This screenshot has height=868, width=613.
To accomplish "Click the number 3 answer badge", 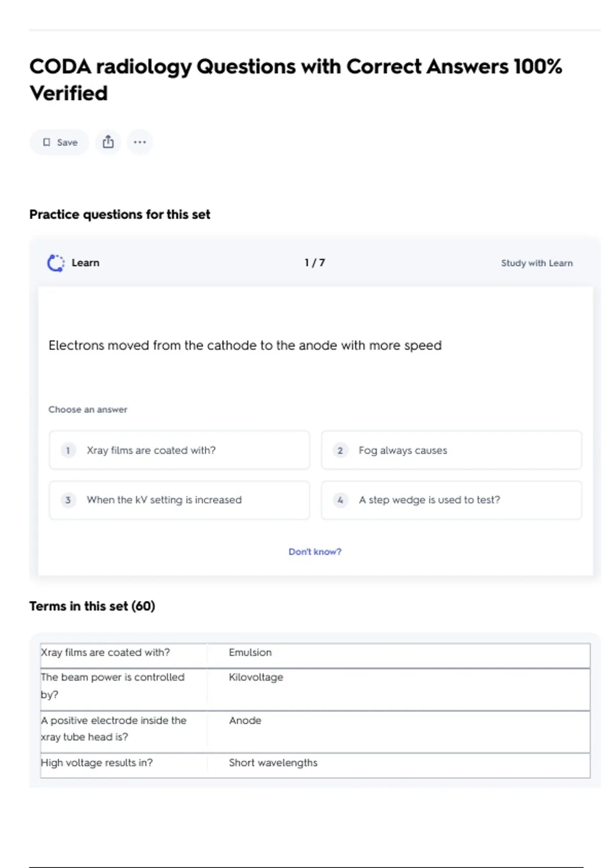I will (x=68, y=500).
